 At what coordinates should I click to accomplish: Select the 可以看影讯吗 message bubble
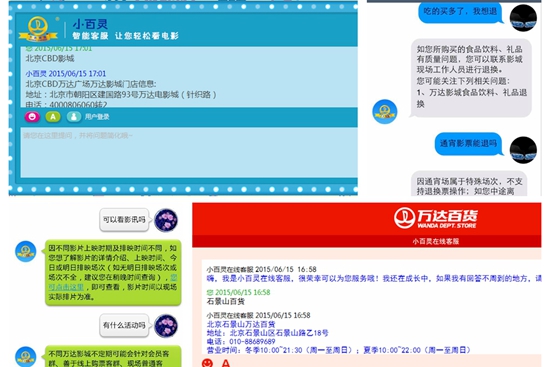pos(124,220)
